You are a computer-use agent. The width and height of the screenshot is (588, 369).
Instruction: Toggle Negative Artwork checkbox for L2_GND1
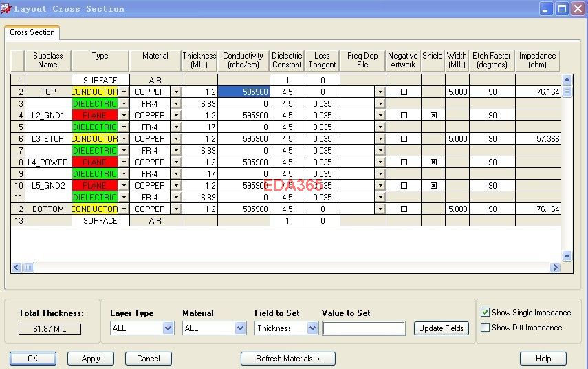coord(404,115)
